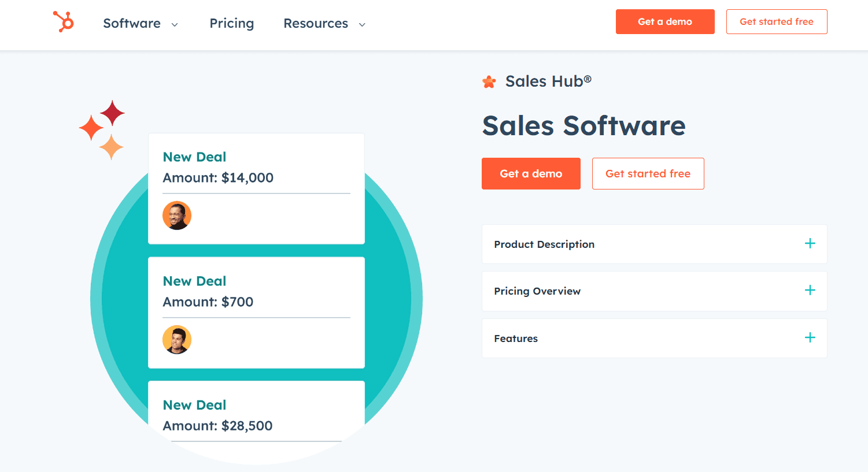This screenshot has width=868, height=472.
Task: Expand the Product Description section
Action: tap(655, 244)
